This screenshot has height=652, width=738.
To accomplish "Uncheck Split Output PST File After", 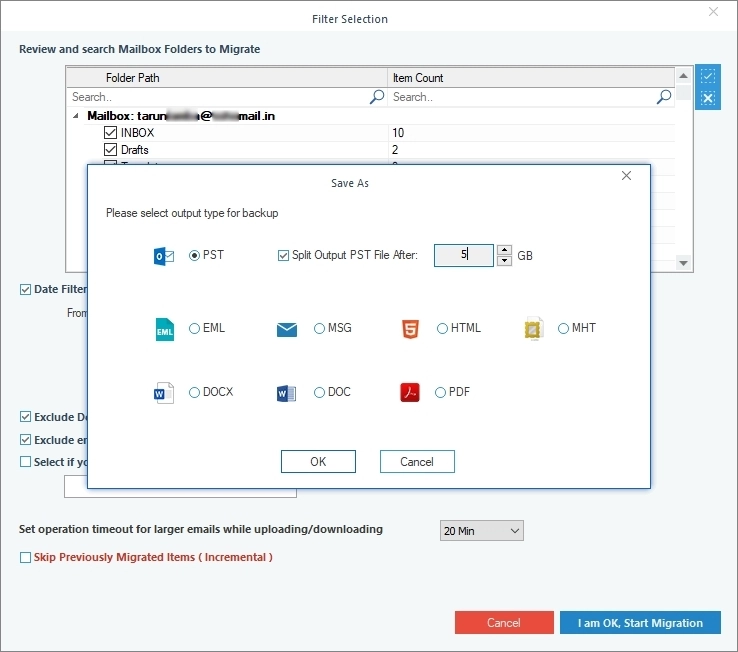I will coord(283,256).
